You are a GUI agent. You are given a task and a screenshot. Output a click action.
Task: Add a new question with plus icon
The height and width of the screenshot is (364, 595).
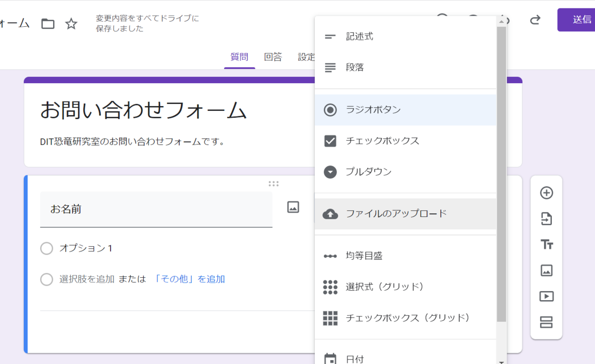[546, 193]
